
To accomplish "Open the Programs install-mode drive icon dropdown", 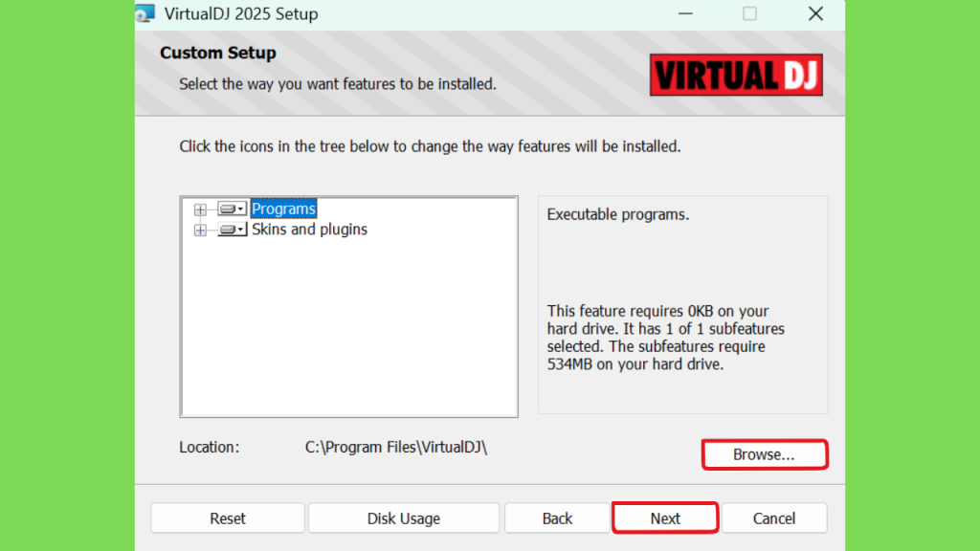I will tap(232, 209).
